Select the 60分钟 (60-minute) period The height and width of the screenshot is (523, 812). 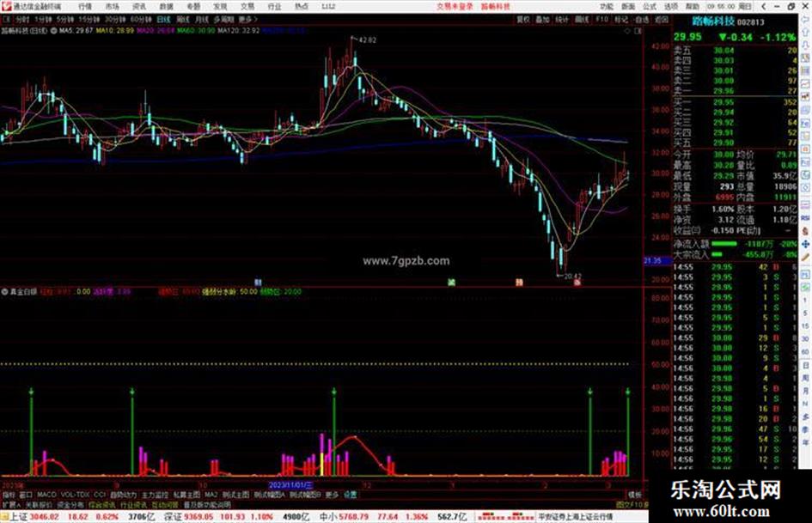coord(141,19)
